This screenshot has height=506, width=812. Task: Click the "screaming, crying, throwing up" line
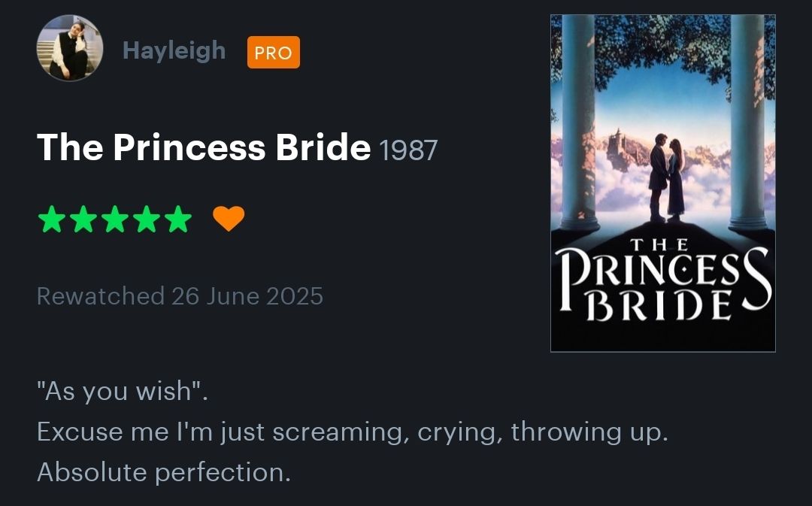click(352, 432)
